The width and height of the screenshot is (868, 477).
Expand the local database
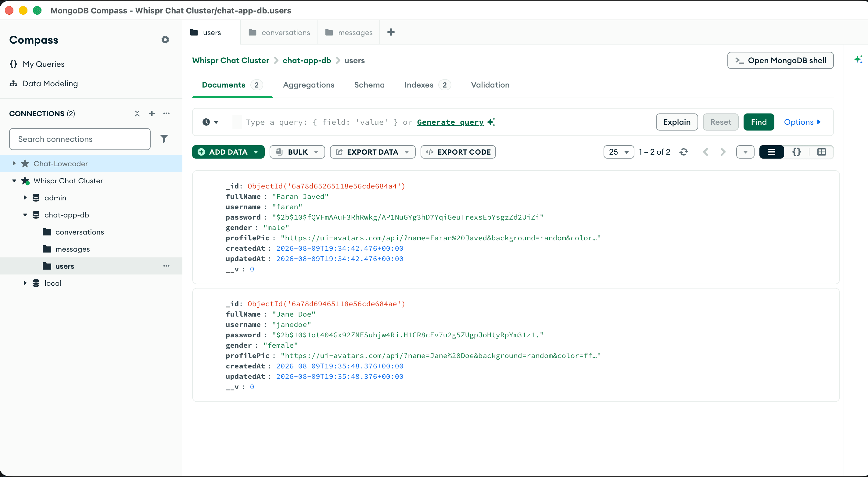tap(25, 283)
